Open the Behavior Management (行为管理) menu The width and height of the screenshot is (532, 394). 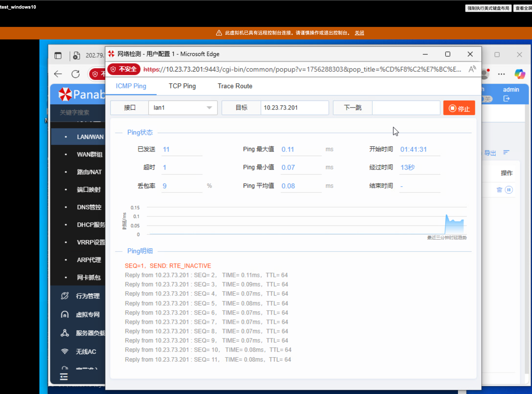(87, 296)
